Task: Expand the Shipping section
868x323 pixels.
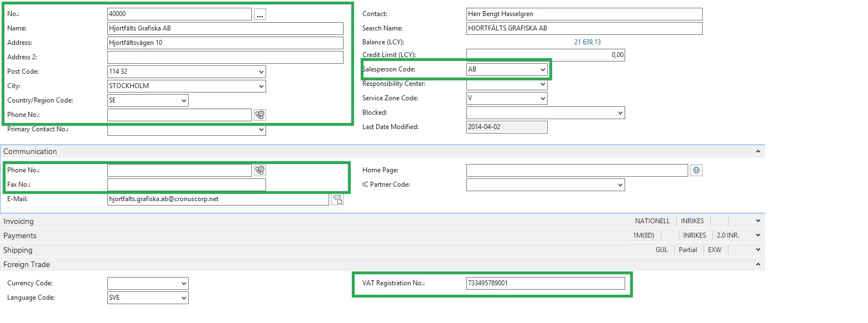Action: click(x=758, y=250)
